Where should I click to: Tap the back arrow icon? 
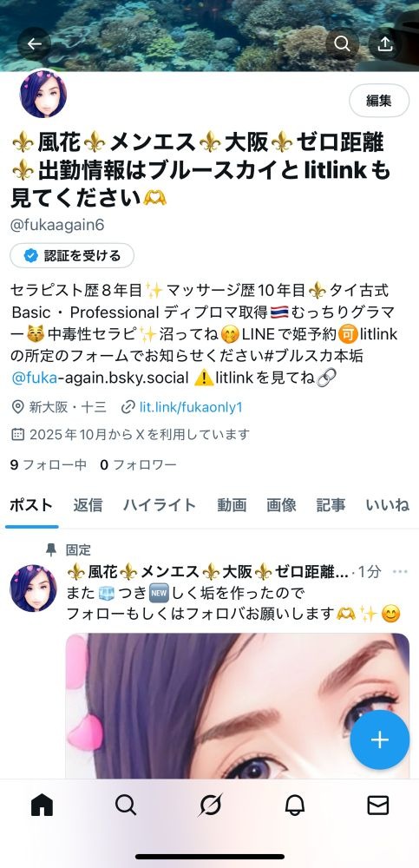[35, 43]
